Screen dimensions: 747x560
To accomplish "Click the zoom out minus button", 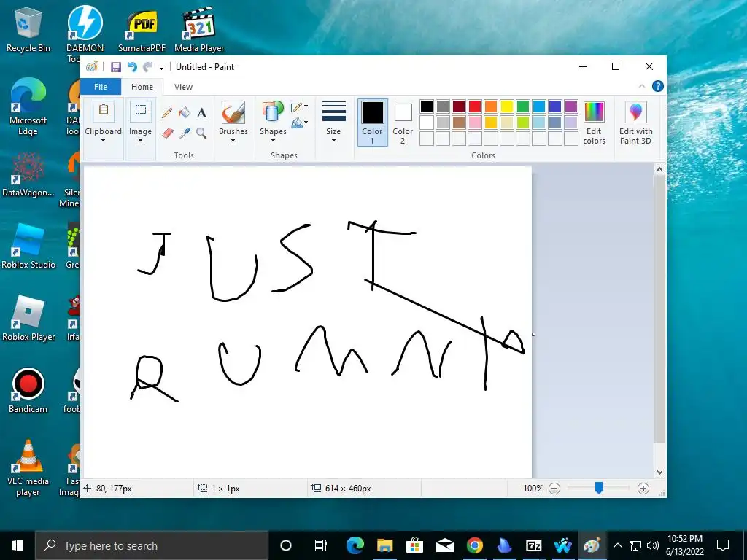I will pyautogui.click(x=554, y=488).
